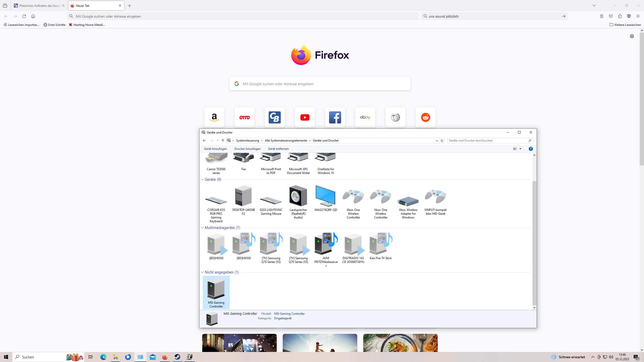Open the address bar history dropdown
This screenshot has width=644, height=362.
pyautogui.click(x=437, y=141)
